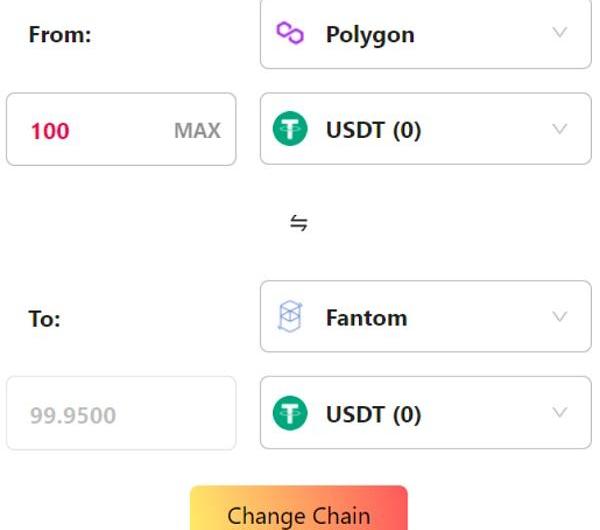The image size is (600, 530).
Task: Click the received amount field showing 99.9500
Action: pyautogui.click(x=120, y=414)
